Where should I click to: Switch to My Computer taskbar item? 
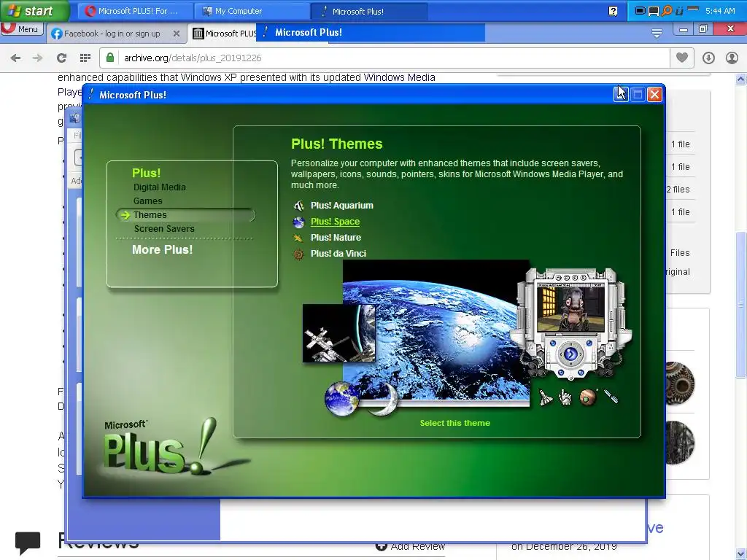coord(252,11)
